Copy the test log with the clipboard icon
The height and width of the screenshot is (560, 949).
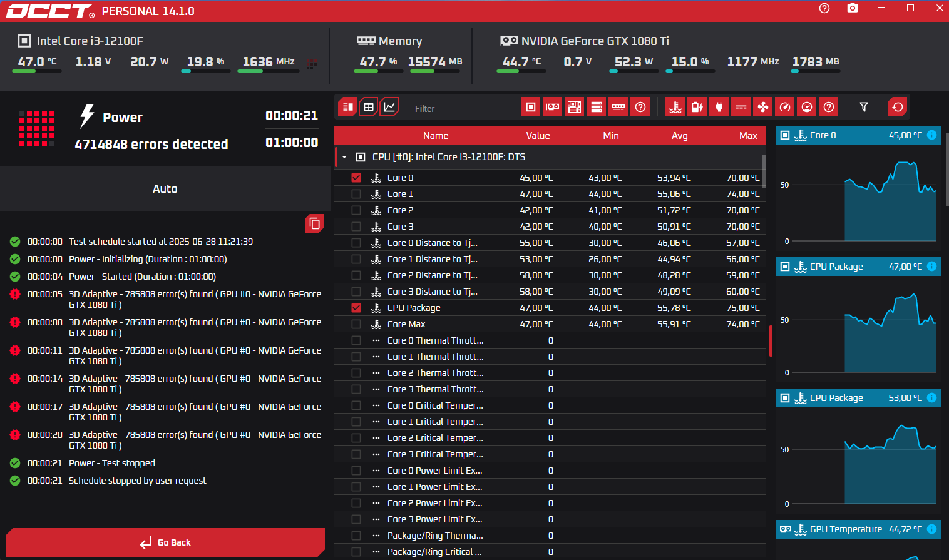(x=314, y=223)
